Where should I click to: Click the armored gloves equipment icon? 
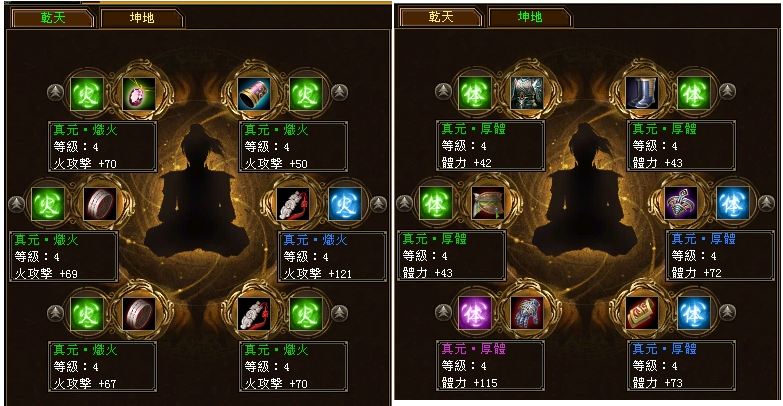(527, 313)
